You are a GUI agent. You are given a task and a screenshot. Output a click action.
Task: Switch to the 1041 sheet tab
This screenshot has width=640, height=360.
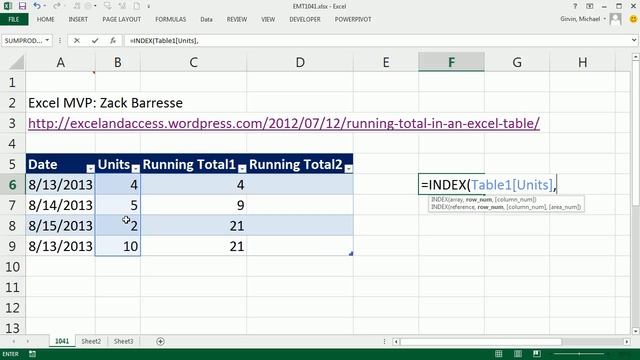pyautogui.click(x=62, y=341)
